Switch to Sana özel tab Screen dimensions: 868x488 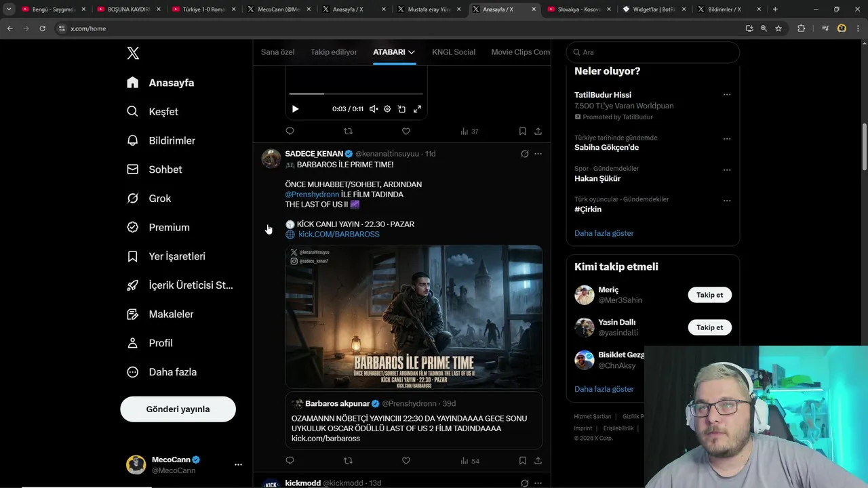[277, 52]
